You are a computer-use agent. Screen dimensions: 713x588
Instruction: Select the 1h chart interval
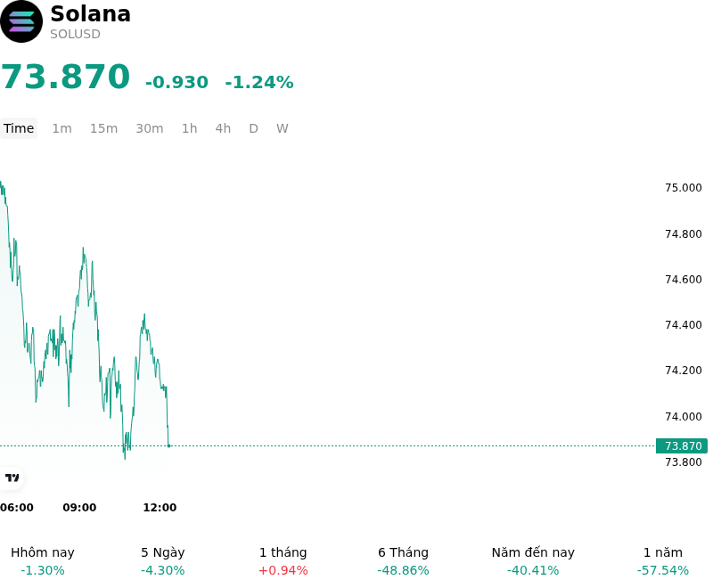pyautogui.click(x=190, y=128)
